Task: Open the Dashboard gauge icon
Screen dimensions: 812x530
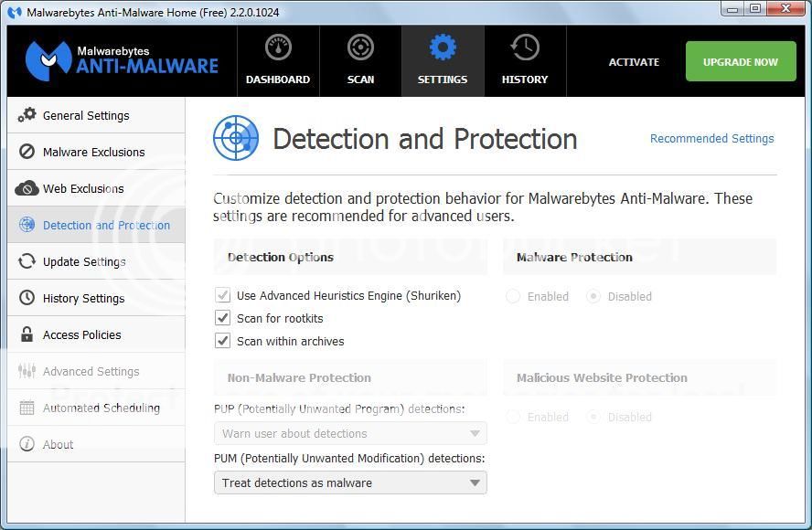Action: tap(278, 48)
